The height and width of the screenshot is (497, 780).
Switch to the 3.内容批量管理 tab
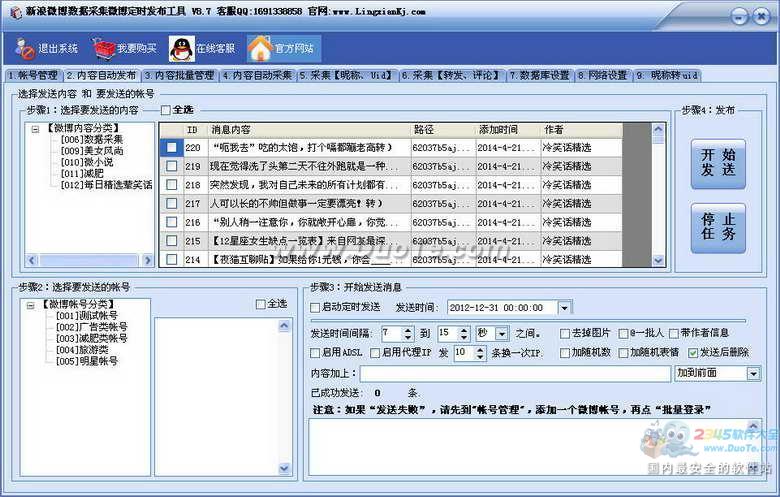point(180,75)
